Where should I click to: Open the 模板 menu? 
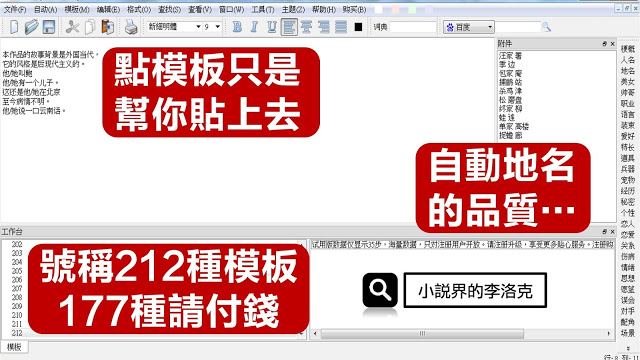click(x=77, y=9)
